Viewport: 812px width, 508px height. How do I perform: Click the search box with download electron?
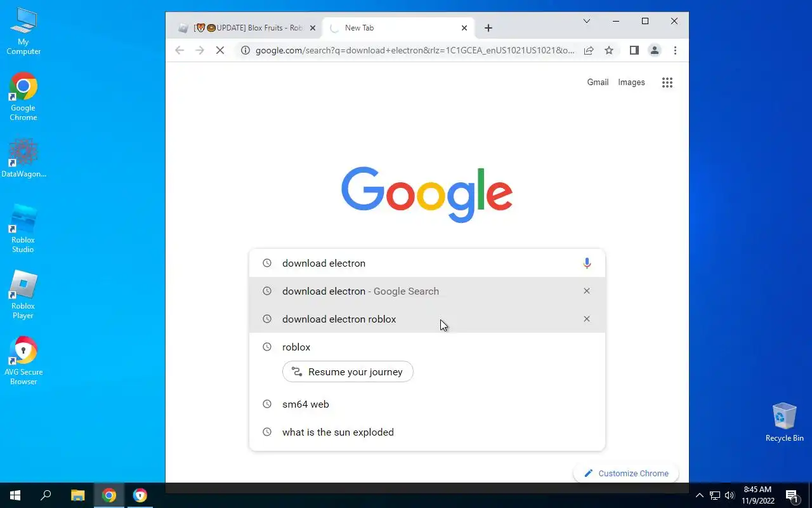click(427, 263)
